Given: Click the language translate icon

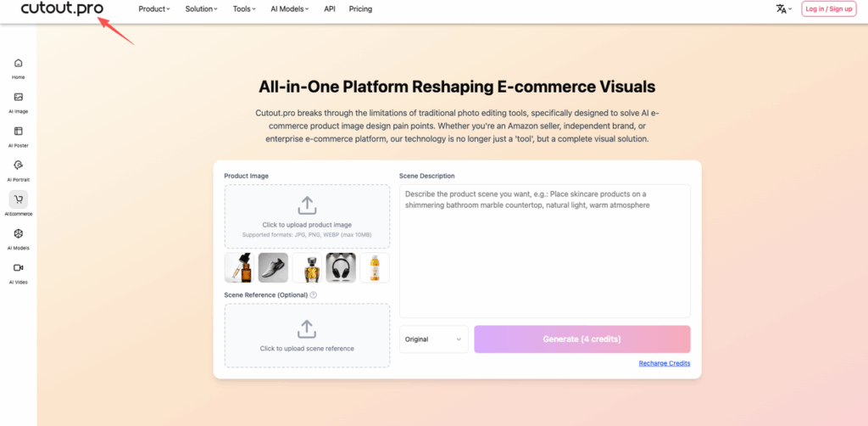Looking at the screenshot, I should pos(781,8).
